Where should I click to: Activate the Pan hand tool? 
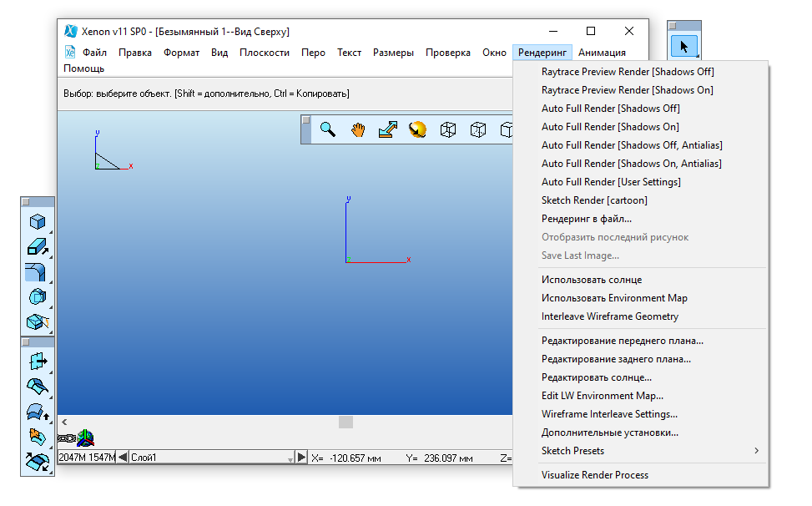[x=358, y=129]
